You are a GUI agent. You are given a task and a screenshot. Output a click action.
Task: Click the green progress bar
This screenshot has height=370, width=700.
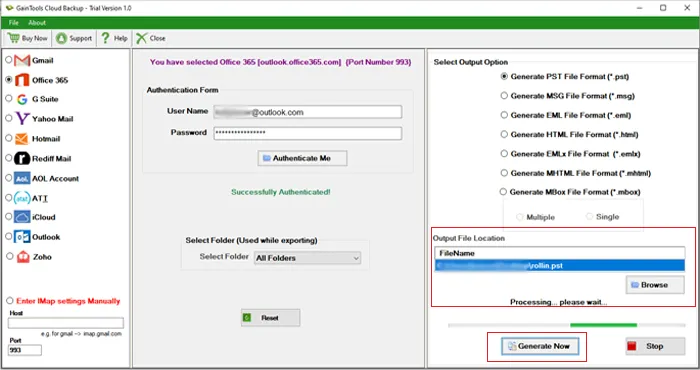[x=604, y=325]
